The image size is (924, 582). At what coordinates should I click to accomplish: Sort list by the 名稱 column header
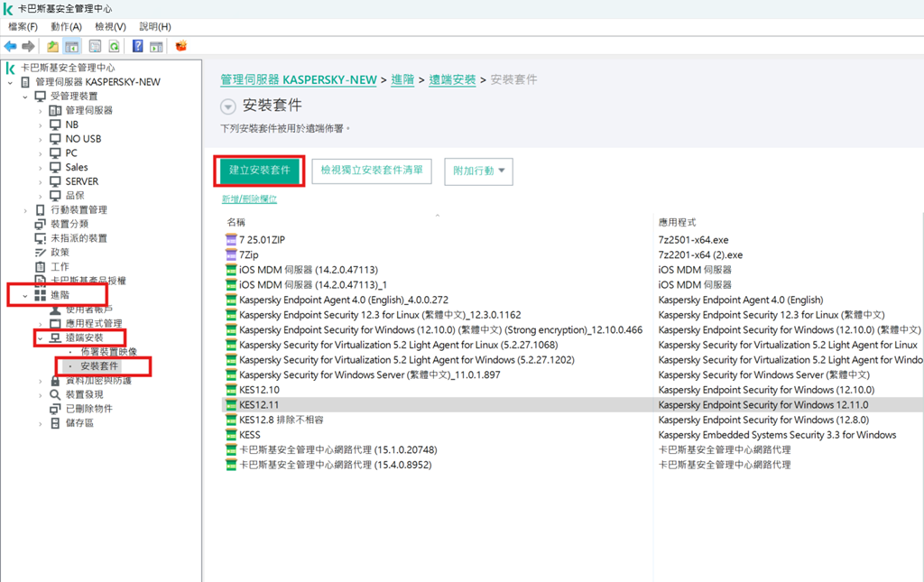pyautogui.click(x=236, y=222)
